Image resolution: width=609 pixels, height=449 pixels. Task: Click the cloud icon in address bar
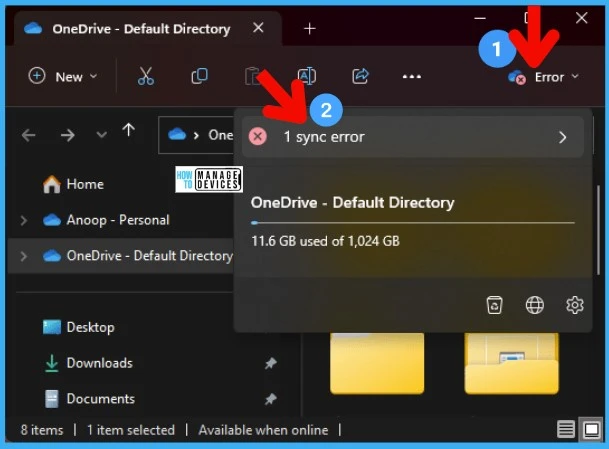click(x=177, y=135)
